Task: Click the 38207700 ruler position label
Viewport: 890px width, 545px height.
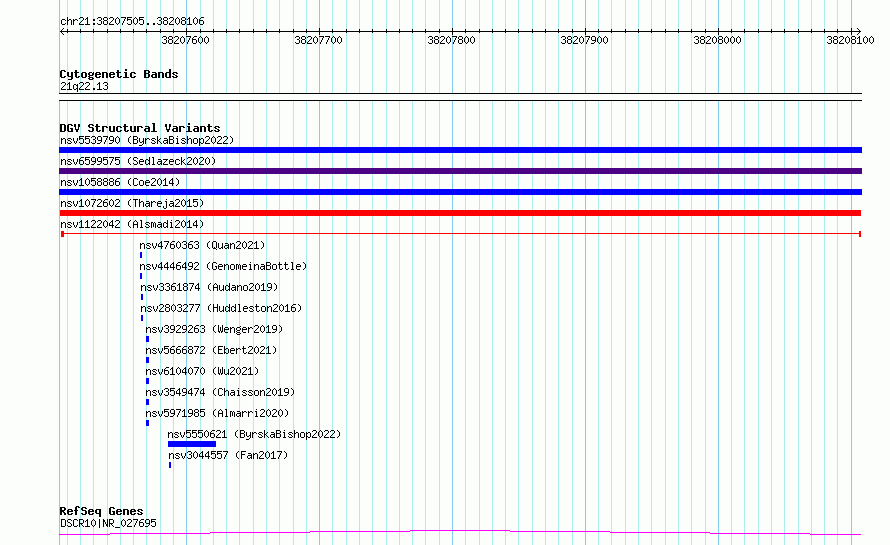Action: coord(318,40)
